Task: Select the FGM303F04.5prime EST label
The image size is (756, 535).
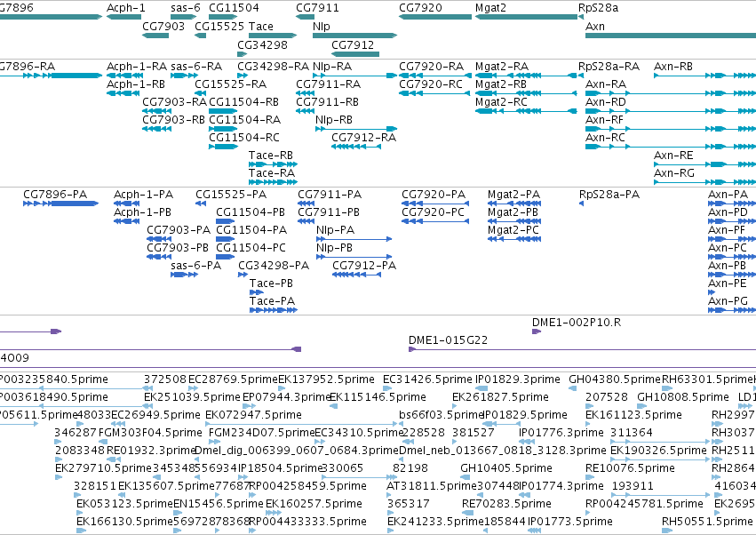Action: [150, 433]
